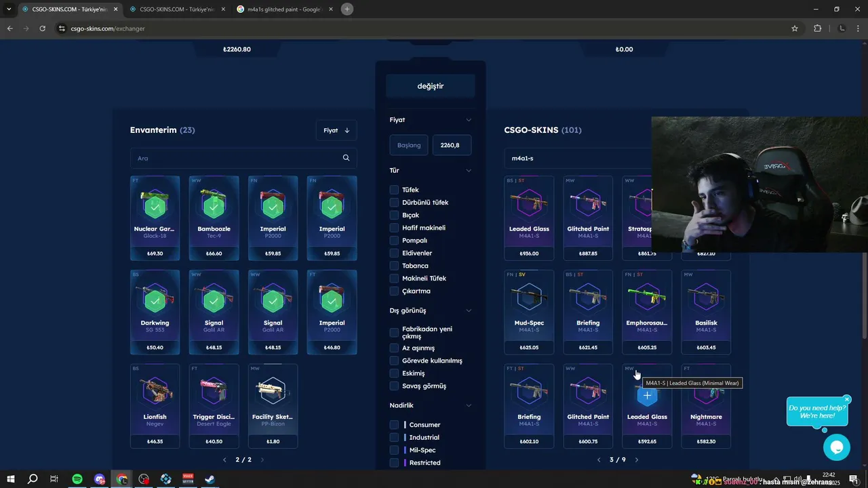Open the Fiyat sort dropdown in Envanterim
Screen dimensions: 868x488
tap(336, 130)
